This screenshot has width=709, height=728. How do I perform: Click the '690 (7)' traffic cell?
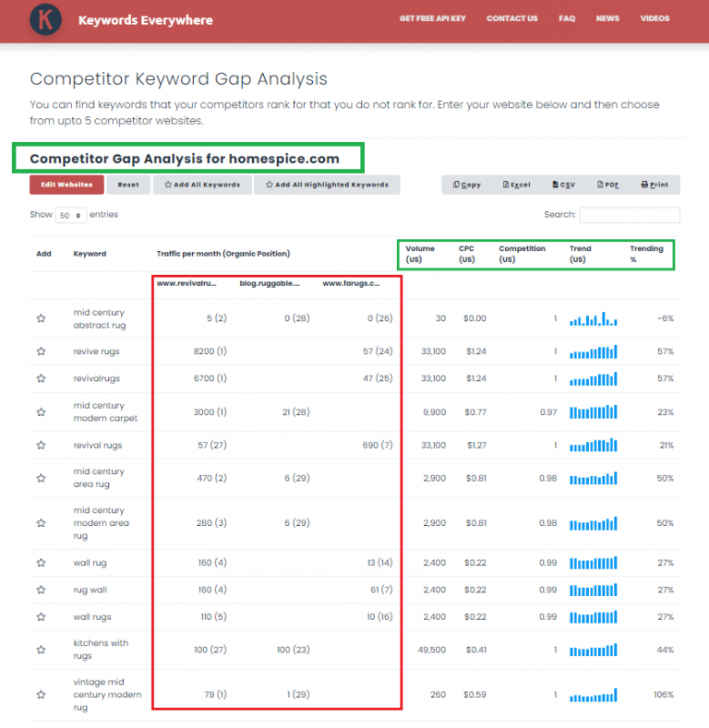coord(378,446)
